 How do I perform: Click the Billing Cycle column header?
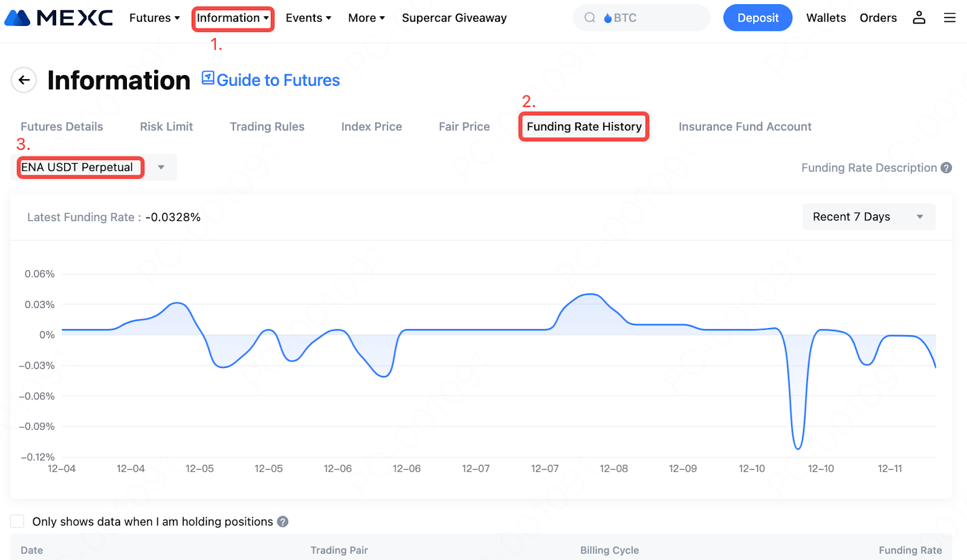click(609, 550)
